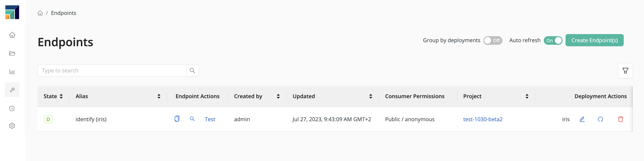Sort endpoints by Updated date
Image resolution: width=644 pixels, height=161 pixels.
click(370, 96)
